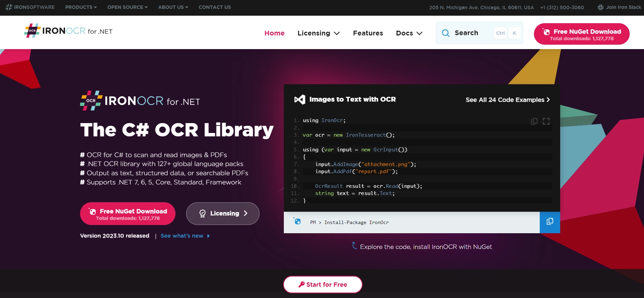Click the IronOCR logo in the navigation bar
This screenshot has width=644, height=298.
click(x=68, y=31)
